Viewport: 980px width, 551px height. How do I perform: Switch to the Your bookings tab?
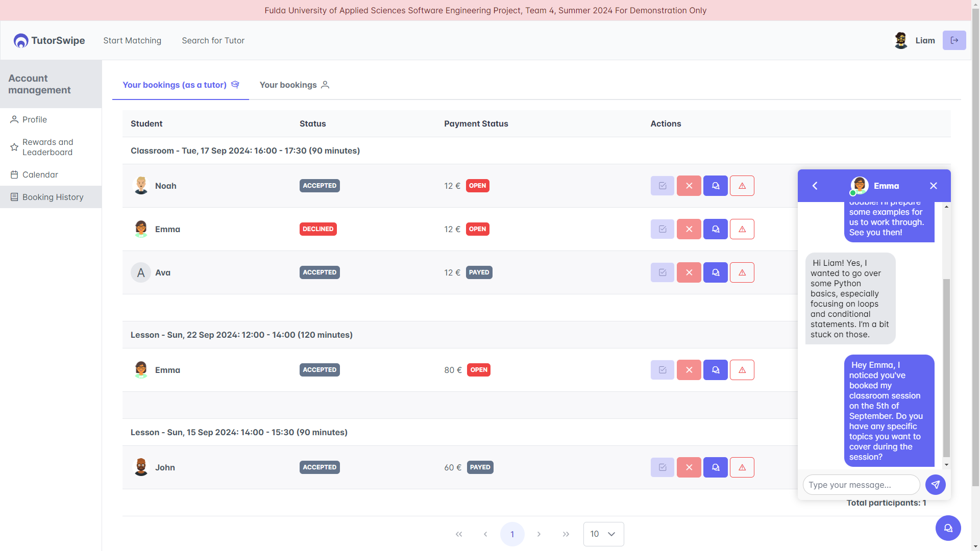click(294, 85)
